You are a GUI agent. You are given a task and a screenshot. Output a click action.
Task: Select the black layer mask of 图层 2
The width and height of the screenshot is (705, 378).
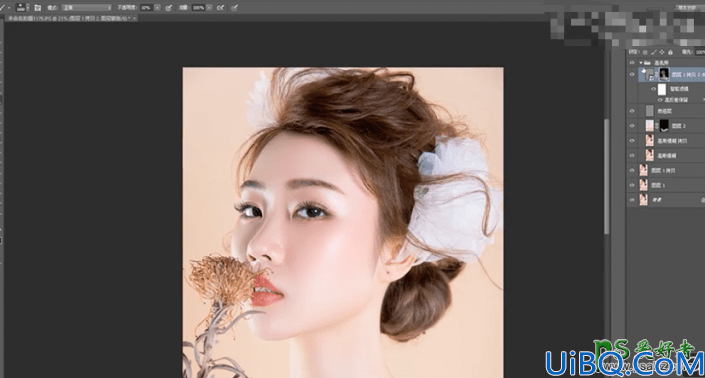tap(664, 126)
